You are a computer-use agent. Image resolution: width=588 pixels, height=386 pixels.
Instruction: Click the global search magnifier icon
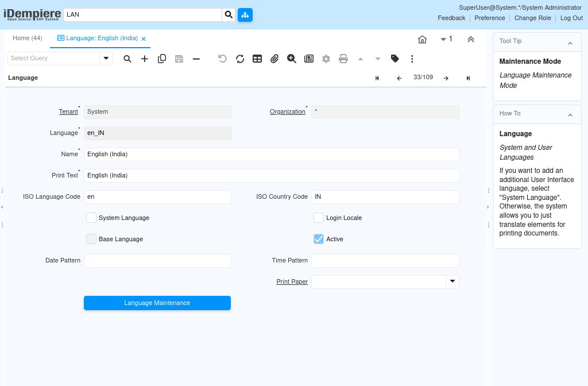point(229,14)
